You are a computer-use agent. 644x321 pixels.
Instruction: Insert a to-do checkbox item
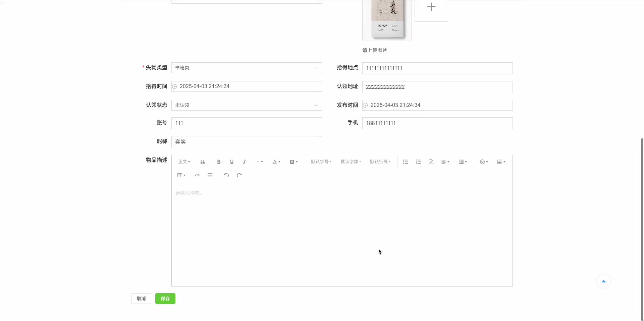pyautogui.click(x=431, y=162)
